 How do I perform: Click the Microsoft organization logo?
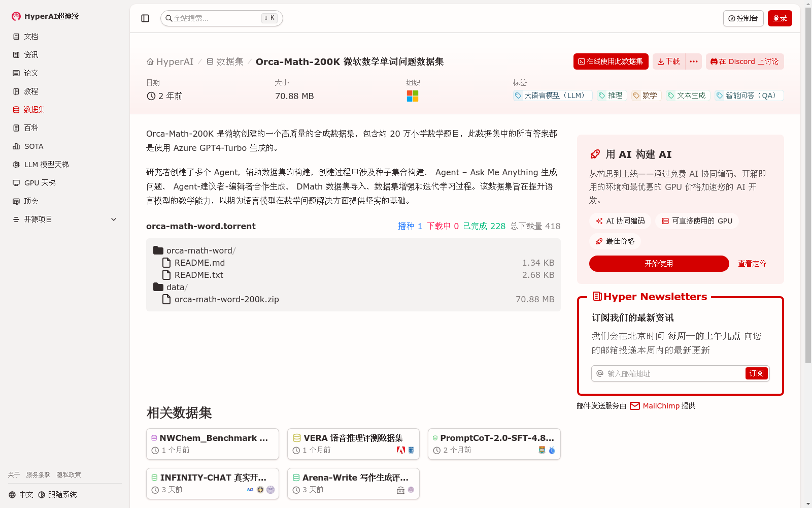point(413,96)
